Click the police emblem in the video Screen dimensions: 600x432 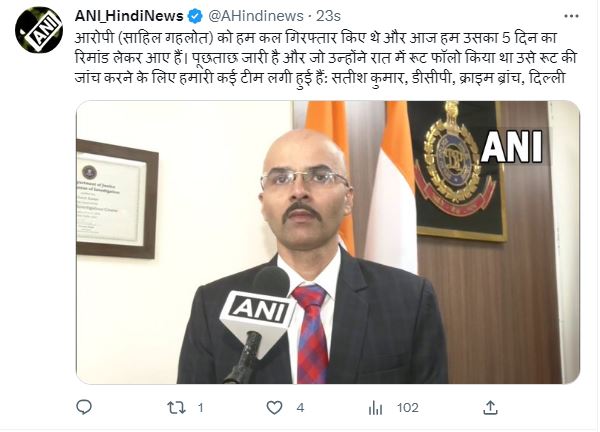[x=455, y=164]
